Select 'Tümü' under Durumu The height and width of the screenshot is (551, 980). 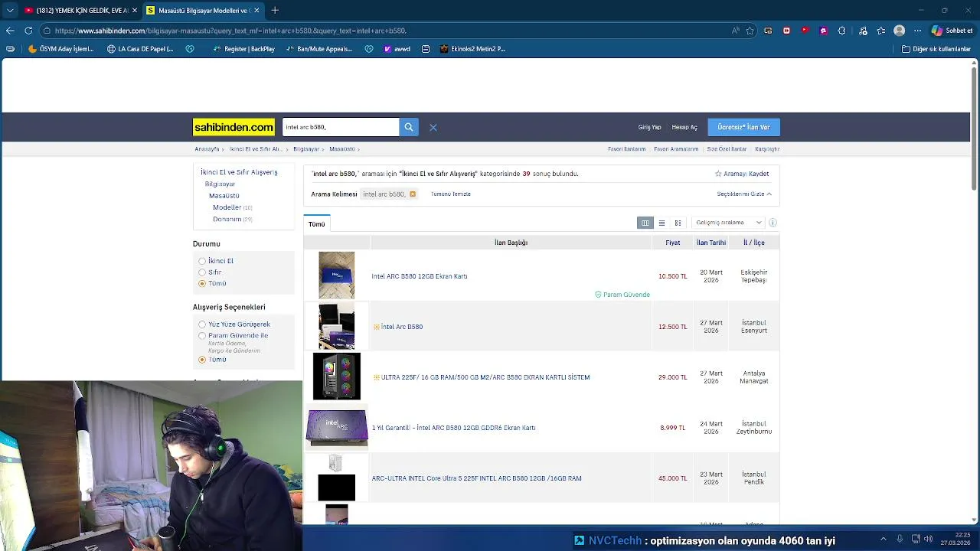(x=202, y=283)
